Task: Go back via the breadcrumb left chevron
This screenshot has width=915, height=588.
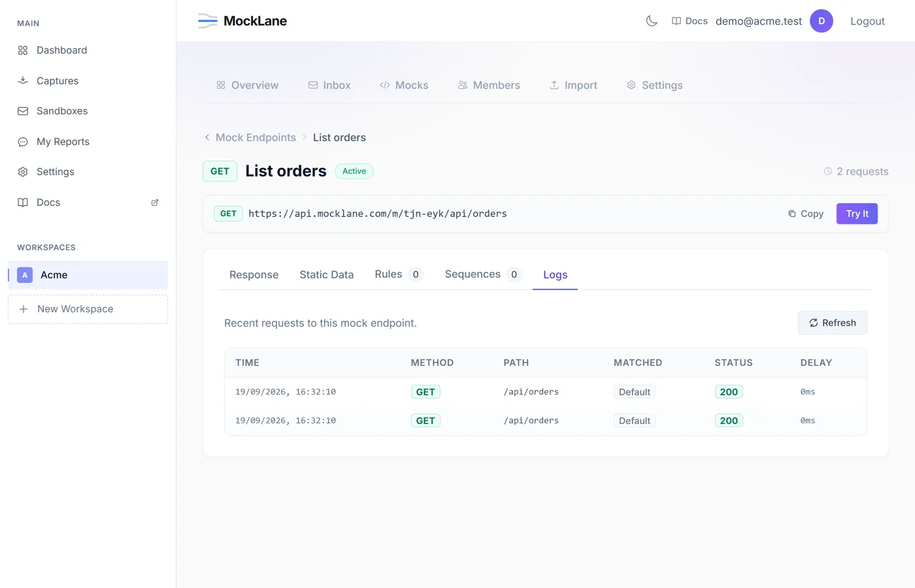Action: pyautogui.click(x=207, y=137)
